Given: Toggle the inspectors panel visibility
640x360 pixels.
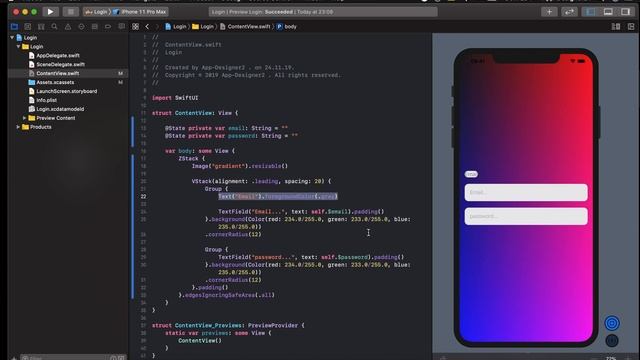Looking at the screenshot, I should click(625, 12).
